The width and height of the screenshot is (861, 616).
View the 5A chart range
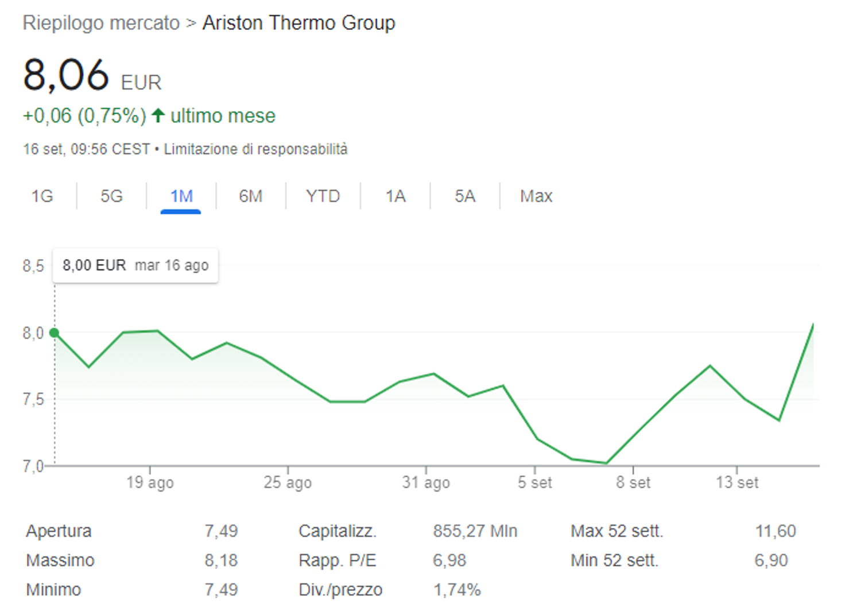pyautogui.click(x=465, y=196)
